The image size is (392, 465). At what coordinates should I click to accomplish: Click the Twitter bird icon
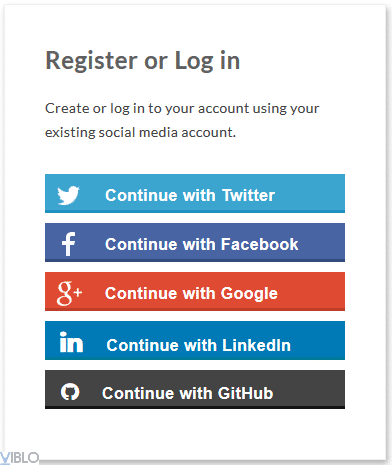pos(68,195)
